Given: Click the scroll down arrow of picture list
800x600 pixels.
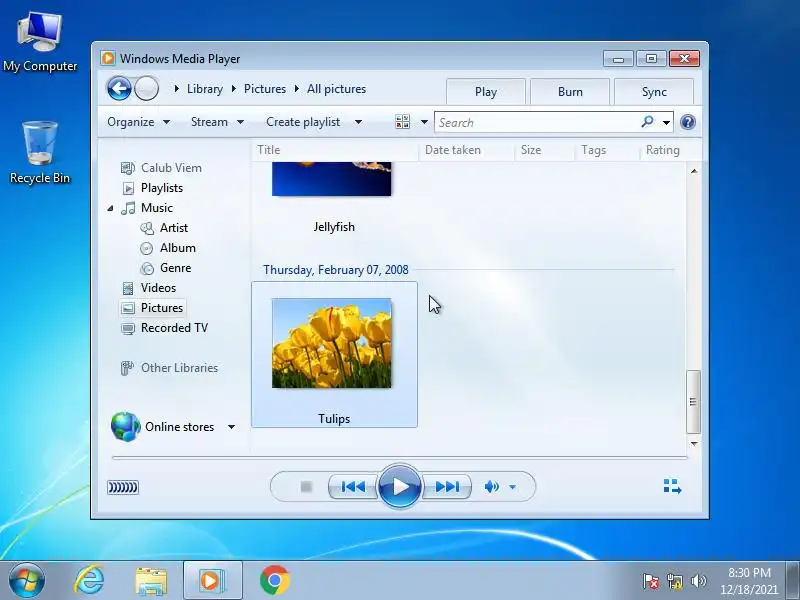Looking at the screenshot, I should (x=694, y=443).
